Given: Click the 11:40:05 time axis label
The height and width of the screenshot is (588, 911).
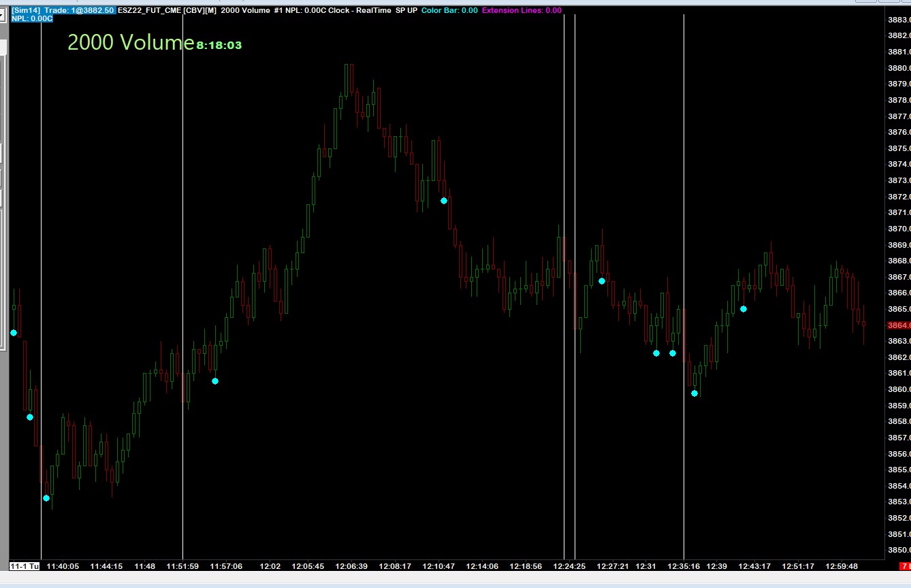Looking at the screenshot, I should pyautogui.click(x=63, y=566).
